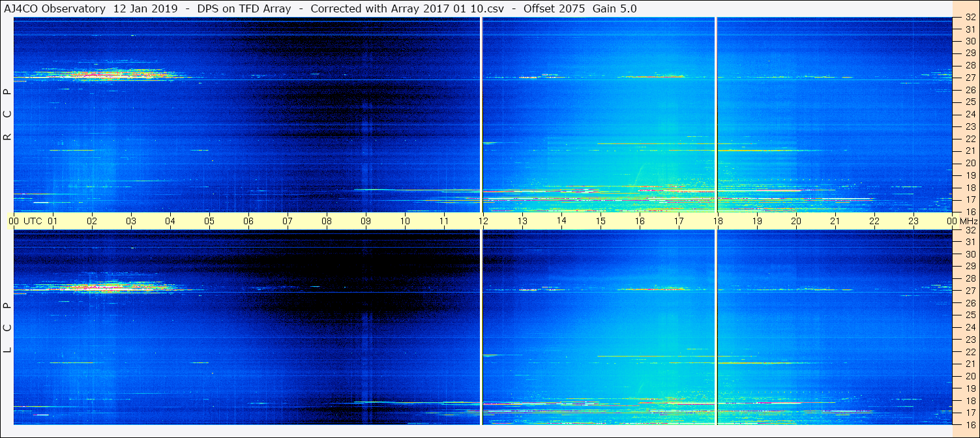Screen dimensions: 980x438
Task: Select the 14 hour marker on time axis
Action: pyautogui.click(x=561, y=220)
